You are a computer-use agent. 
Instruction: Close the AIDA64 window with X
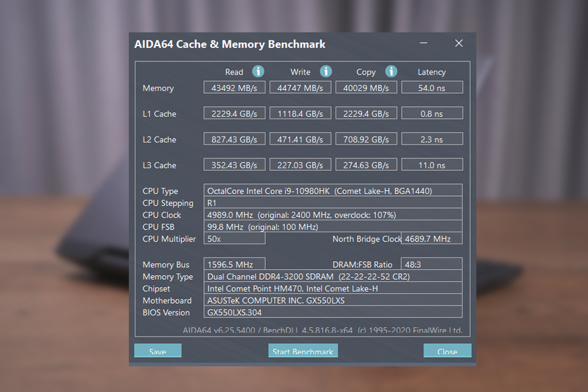click(x=459, y=44)
